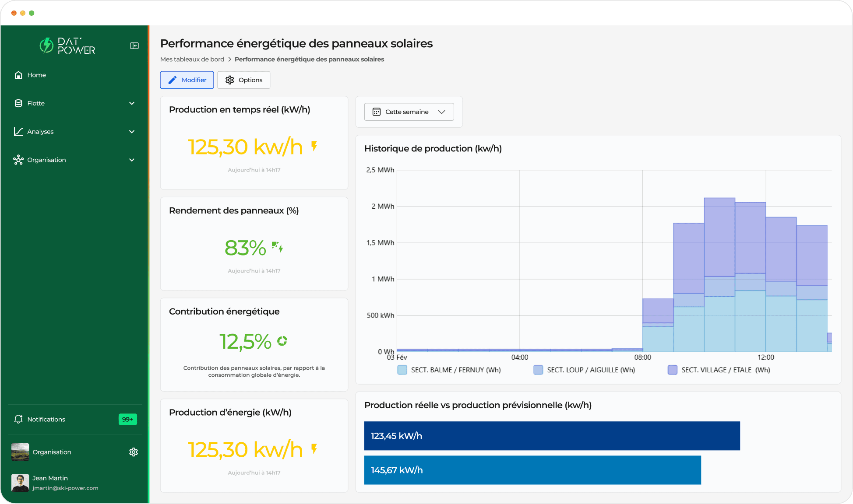Select the Home house icon in sidebar
The height and width of the screenshot is (504, 853).
pos(18,75)
